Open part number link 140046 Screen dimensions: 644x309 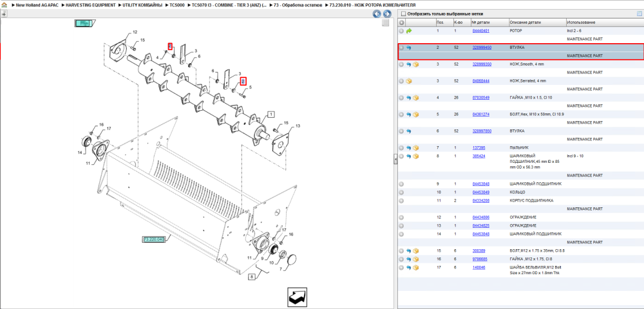(x=479, y=268)
